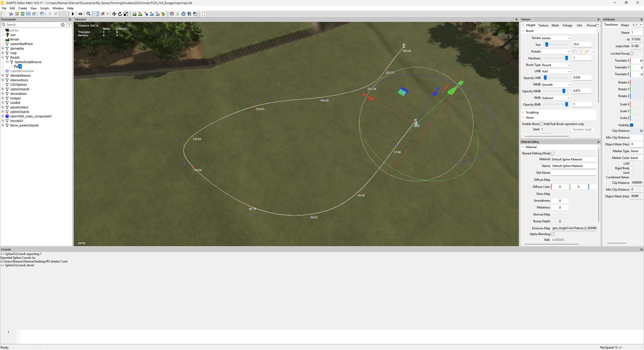Clear the Scenegraph search field
Viewport: 644px width, 350px height.
63,25
